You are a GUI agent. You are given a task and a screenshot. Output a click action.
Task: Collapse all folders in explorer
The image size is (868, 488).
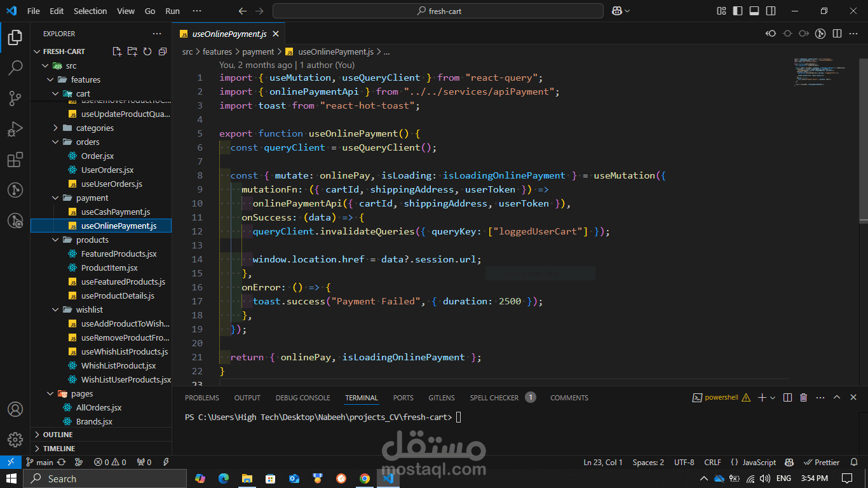pos(163,51)
